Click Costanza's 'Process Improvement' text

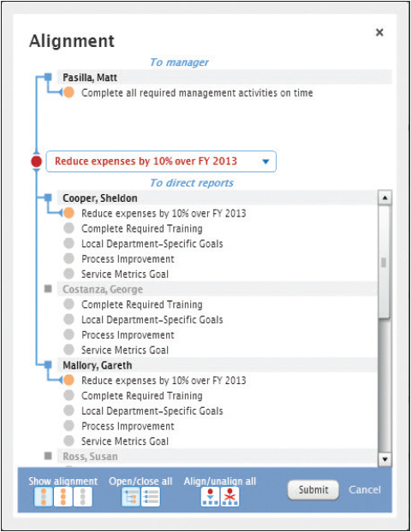coord(128,335)
